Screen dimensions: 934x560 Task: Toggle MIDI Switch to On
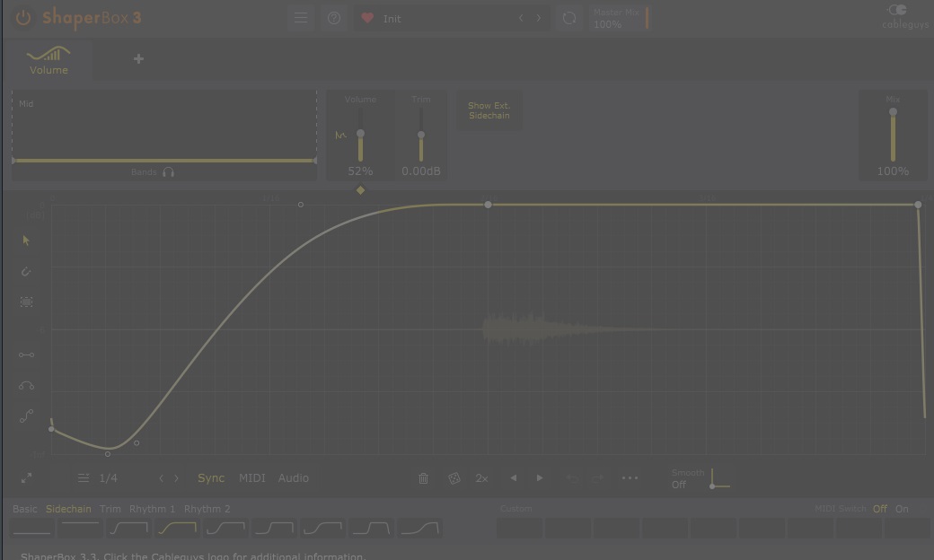pos(902,508)
